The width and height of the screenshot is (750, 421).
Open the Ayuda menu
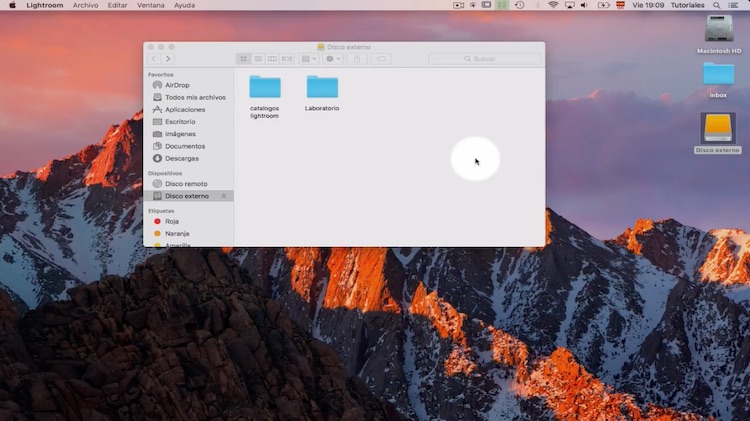point(184,5)
